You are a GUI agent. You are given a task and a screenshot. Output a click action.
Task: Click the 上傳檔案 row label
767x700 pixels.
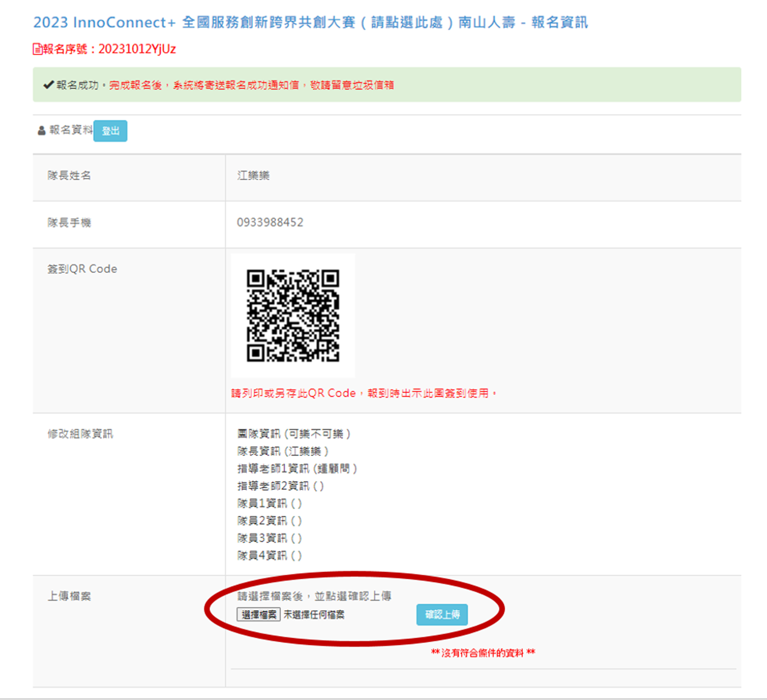click(69, 596)
